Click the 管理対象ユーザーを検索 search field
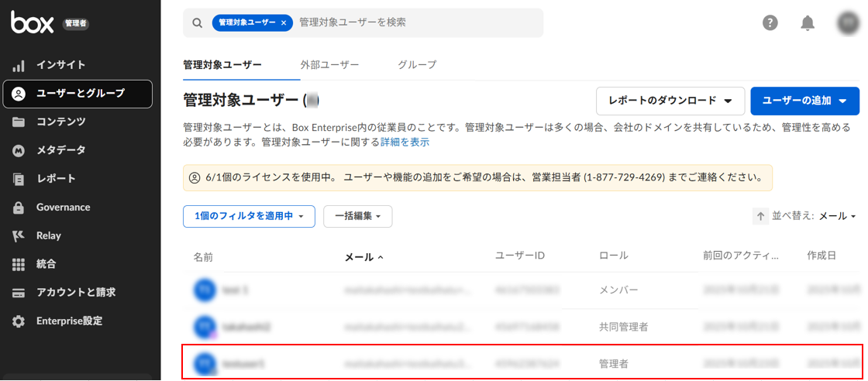The height and width of the screenshot is (381, 868). pos(418,23)
